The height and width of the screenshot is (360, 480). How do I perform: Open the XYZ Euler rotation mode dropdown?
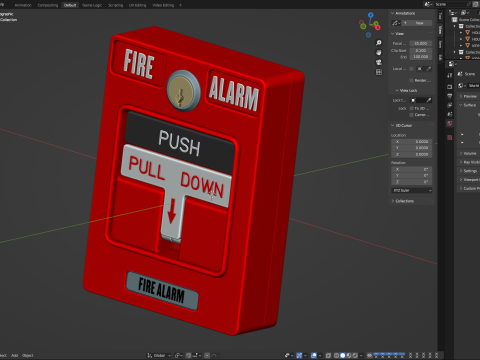click(x=412, y=190)
